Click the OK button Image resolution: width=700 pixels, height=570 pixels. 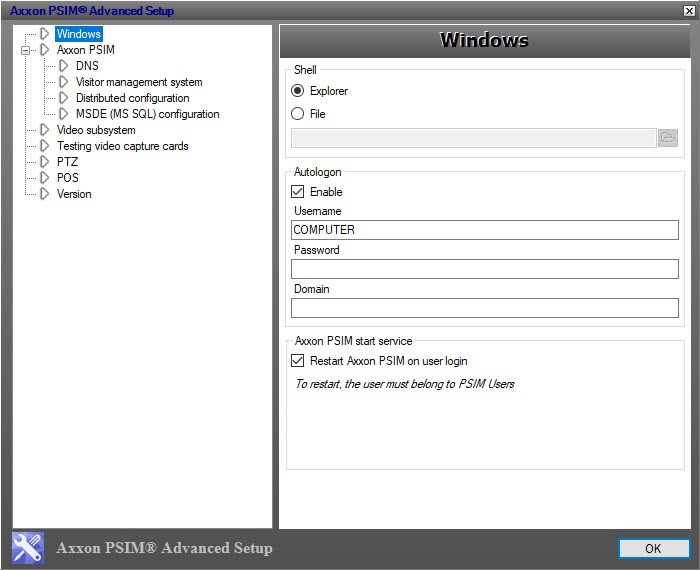coord(654,548)
